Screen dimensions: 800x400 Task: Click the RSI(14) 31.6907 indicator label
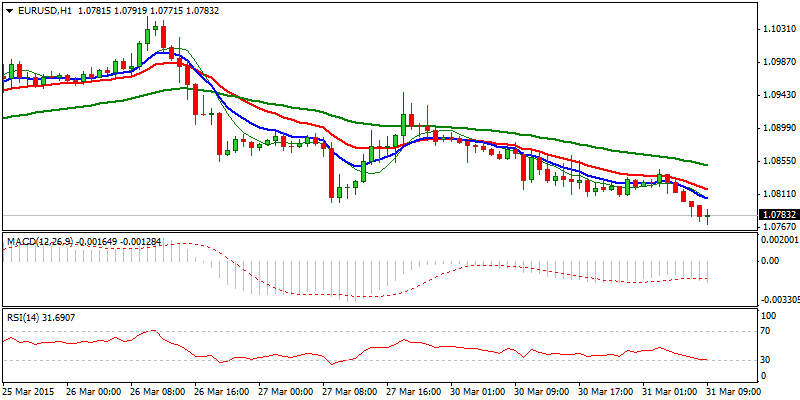tap(43, 317)
